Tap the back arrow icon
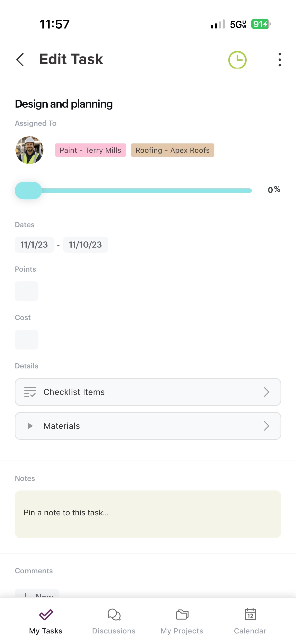Image resolution: width=296 pixels, height=644 pixels. click(x=20, y=59)
